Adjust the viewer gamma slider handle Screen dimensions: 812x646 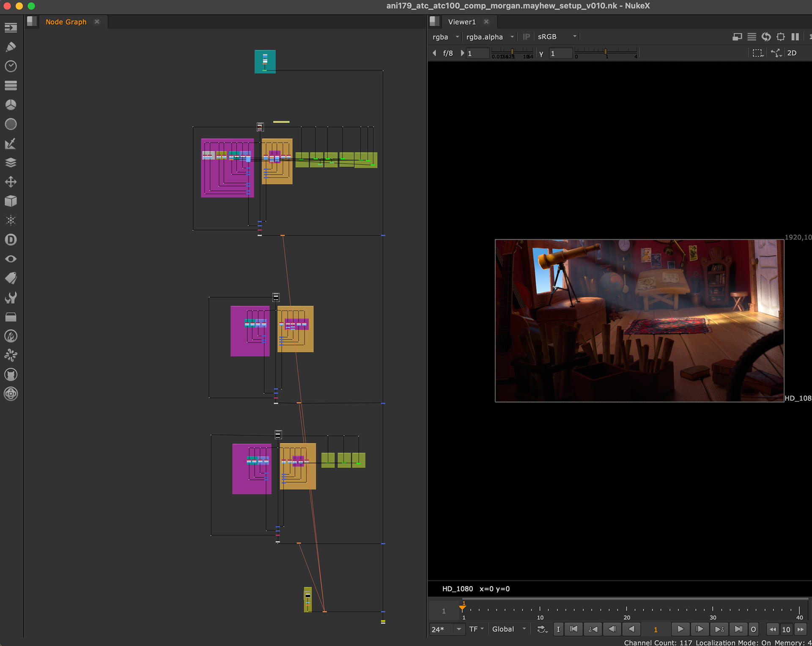[605, 52]
